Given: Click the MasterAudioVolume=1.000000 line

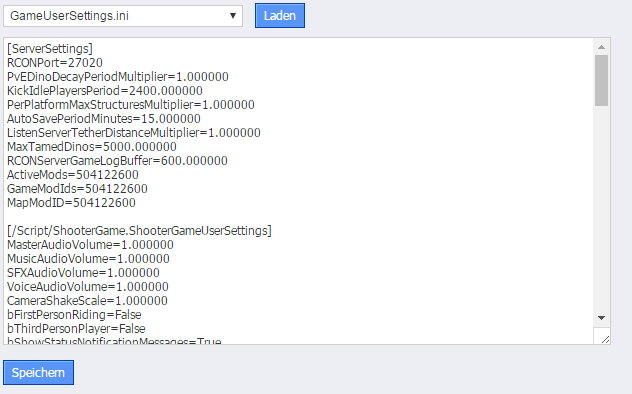Looking at the screenshot, I should 90,245.
